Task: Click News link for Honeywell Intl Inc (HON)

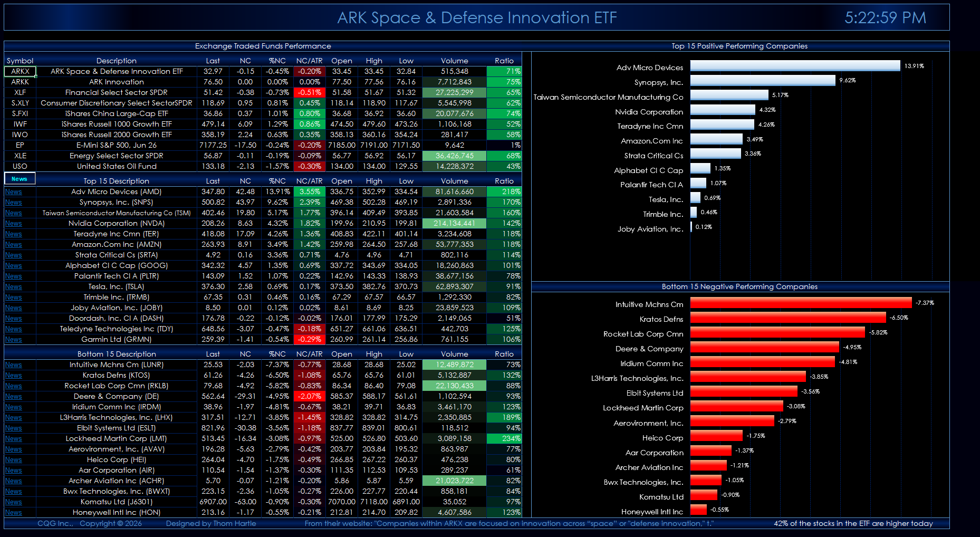Action: click(14, 513)
